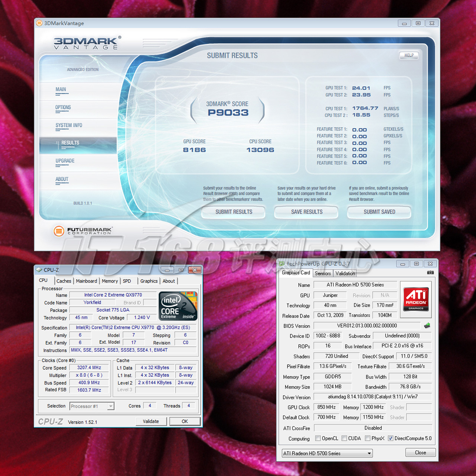Open the ABOUT page in 3DMark
This screenshot has width=476, height=476.
tap(62, 179)
